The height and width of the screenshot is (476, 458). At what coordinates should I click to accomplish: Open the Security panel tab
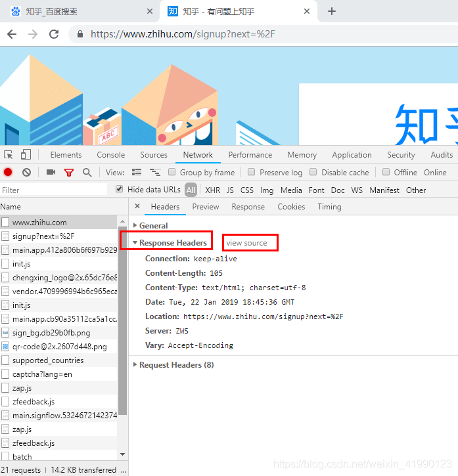401,155
